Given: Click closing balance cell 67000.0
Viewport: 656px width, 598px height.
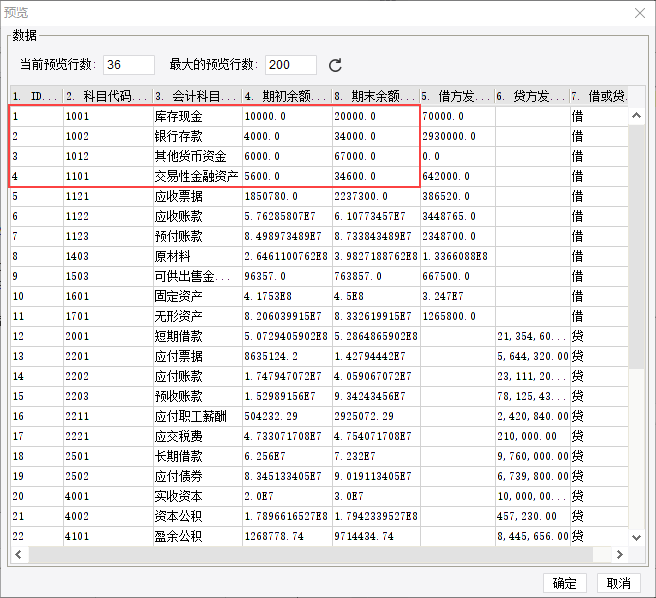Looking at the screenshot, I should coord(376,156).
